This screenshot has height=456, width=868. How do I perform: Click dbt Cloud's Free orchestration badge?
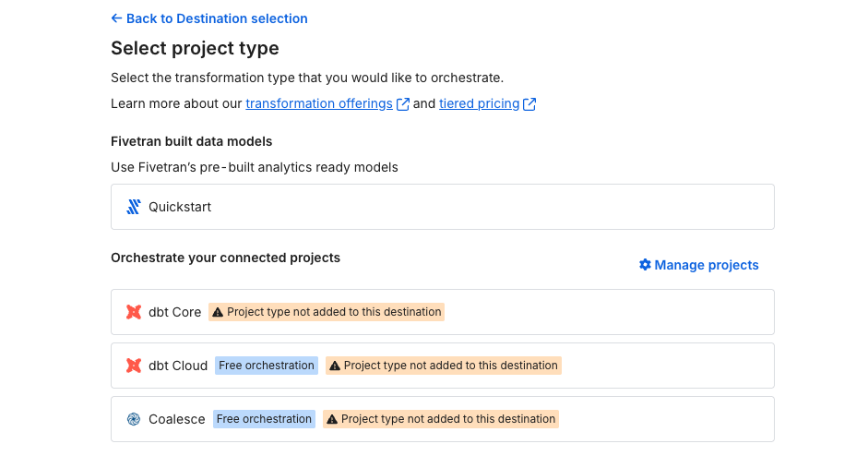click(x=267, y=366)
